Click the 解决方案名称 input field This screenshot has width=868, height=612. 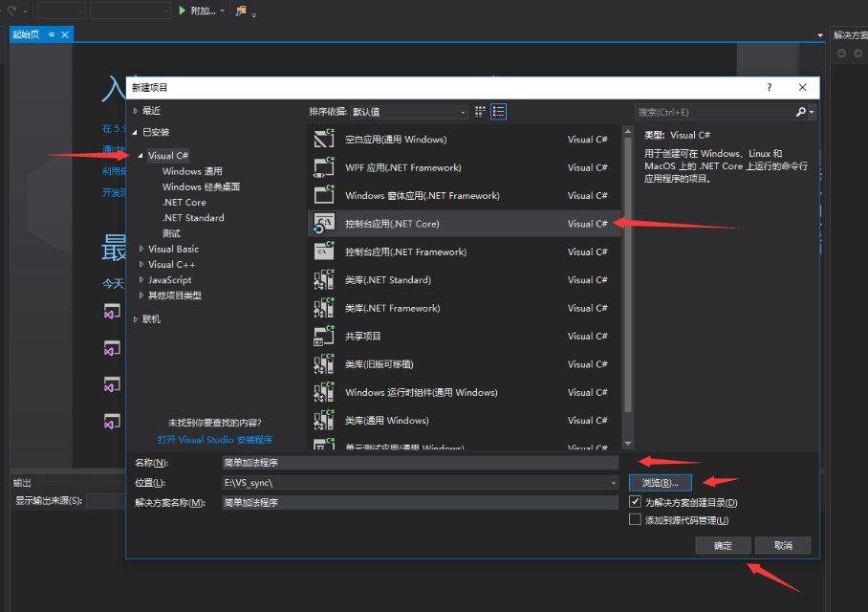(421, 502)
